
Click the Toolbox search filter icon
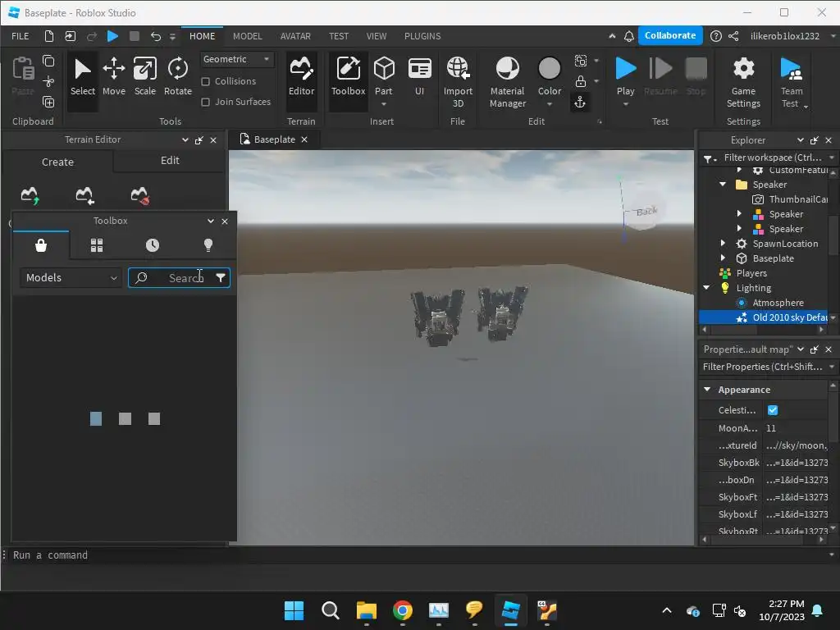coord(220,277)
